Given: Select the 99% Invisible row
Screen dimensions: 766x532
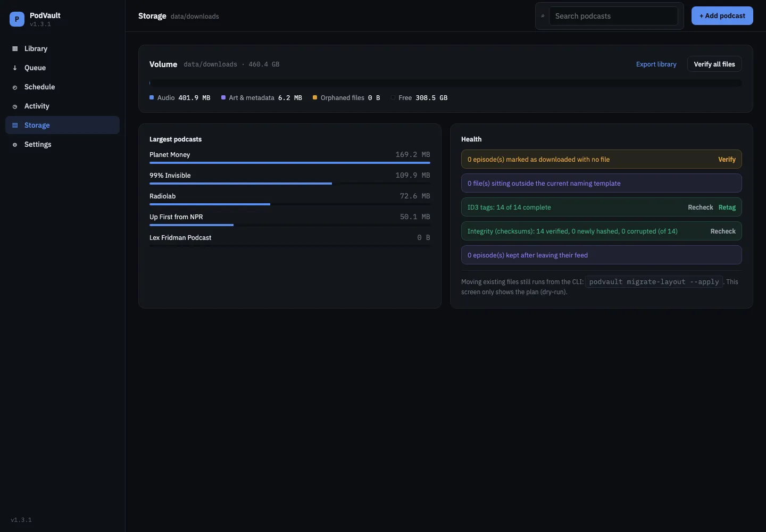Looking at the screenshot, I should pos(289,178).
